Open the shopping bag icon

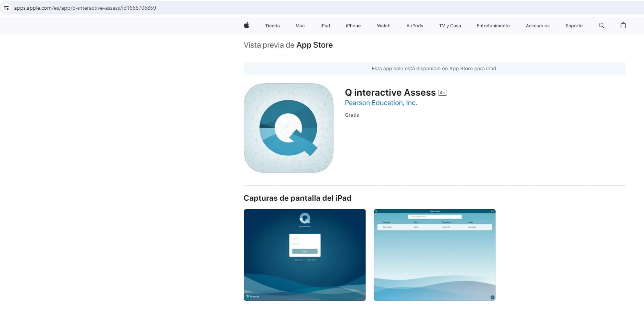[x=623, y=25]
